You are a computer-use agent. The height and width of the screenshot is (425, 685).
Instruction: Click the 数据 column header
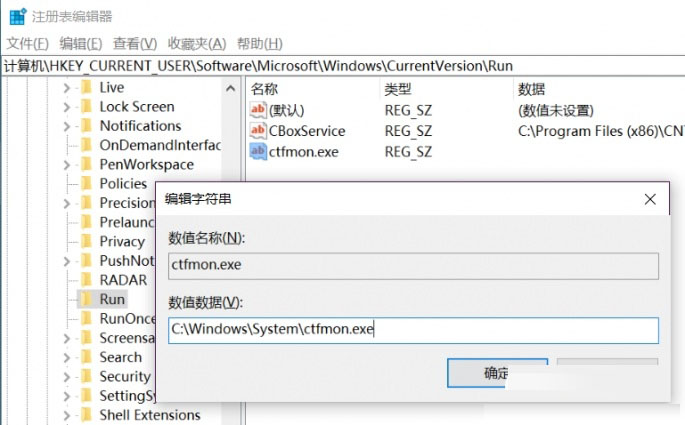[532, 89]
